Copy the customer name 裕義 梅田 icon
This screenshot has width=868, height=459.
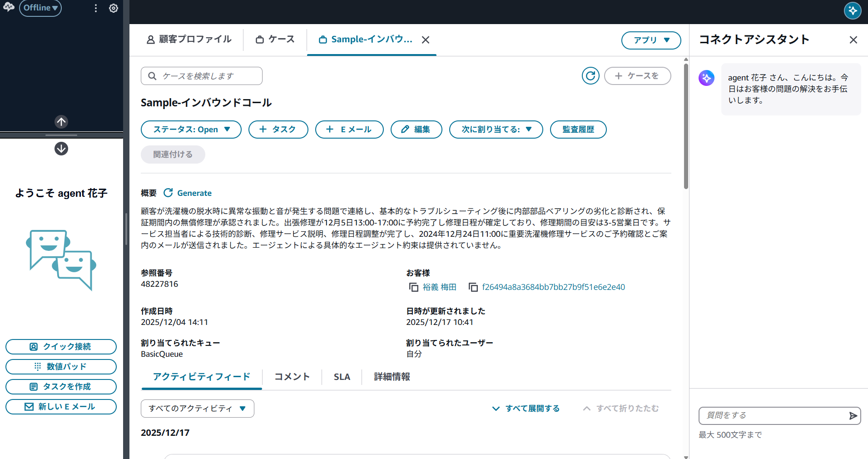[414, 287]
